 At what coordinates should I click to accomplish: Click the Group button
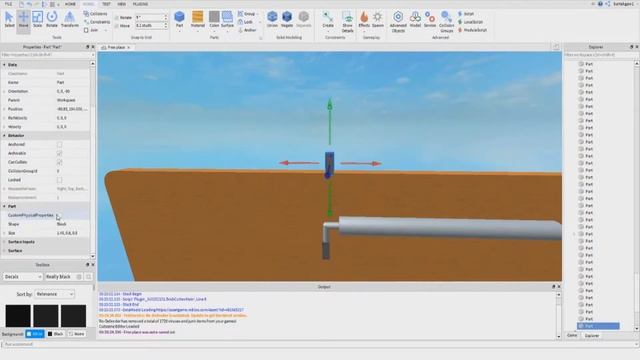point(247,14)
